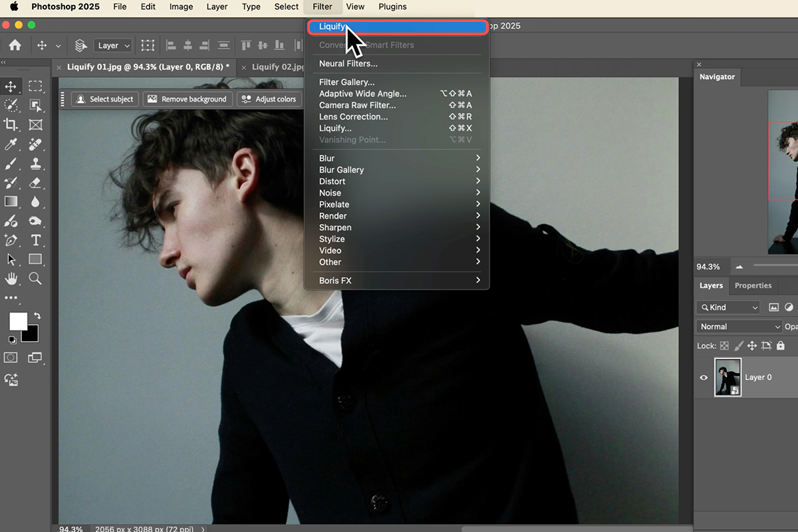Screen dimensions: 798x532
Task: Activate the Hand tool
Action: pyautogui.click(x=11, y=279)
